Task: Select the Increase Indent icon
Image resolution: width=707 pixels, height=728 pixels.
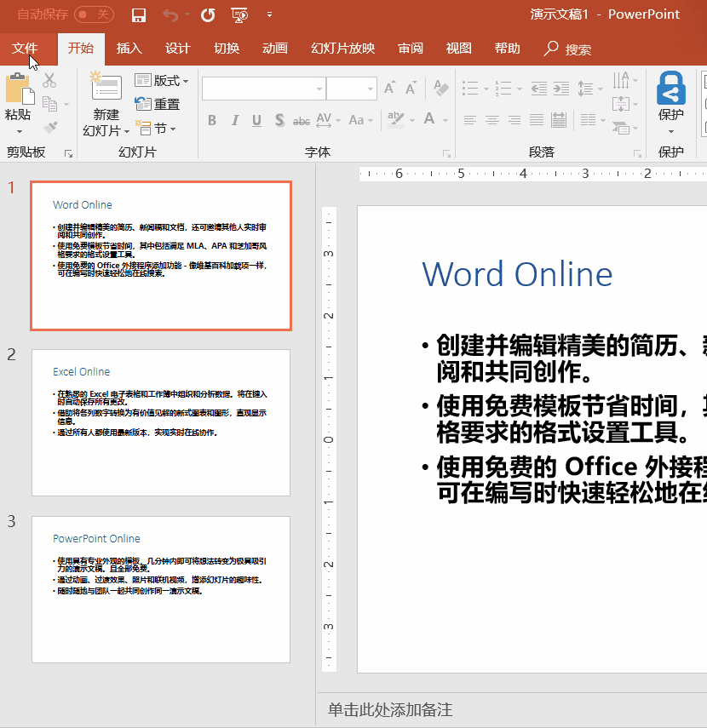Action: tap(562, 88)
